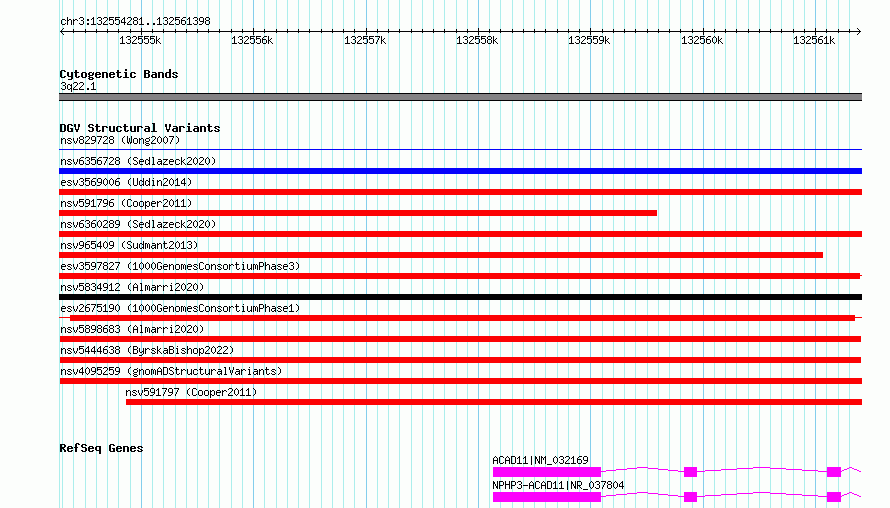Click the red bar under esv2675190
890x508 pixels.
tap(462, 318)
